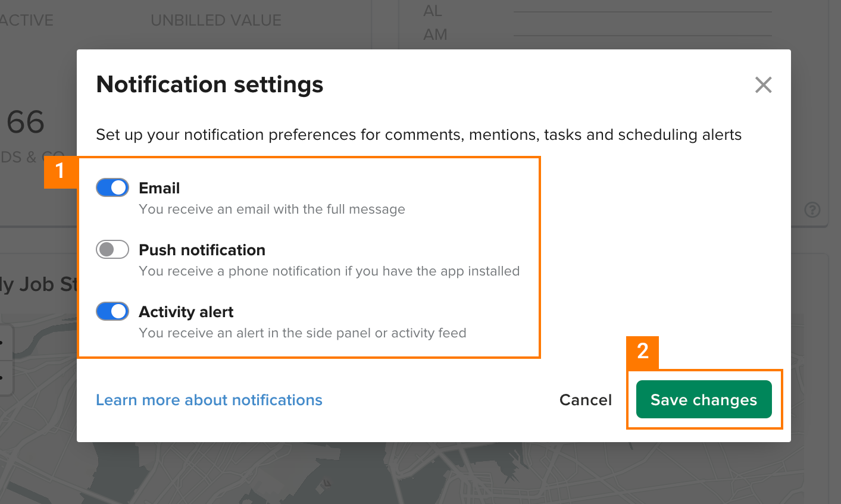Turn off the Activity alert toggle

click(112, 311)
